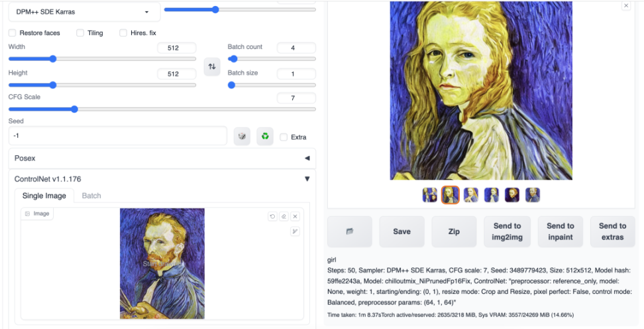Viewport: 644px width, 329px height.
Task: Reuse last seed via green recycle icon
Action: pos(265,137)
